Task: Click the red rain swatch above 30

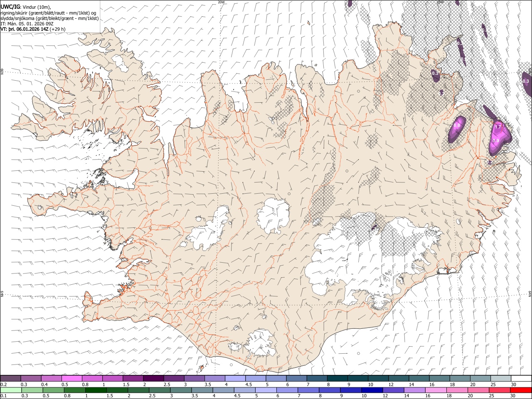Action: (x=520, y=390)
